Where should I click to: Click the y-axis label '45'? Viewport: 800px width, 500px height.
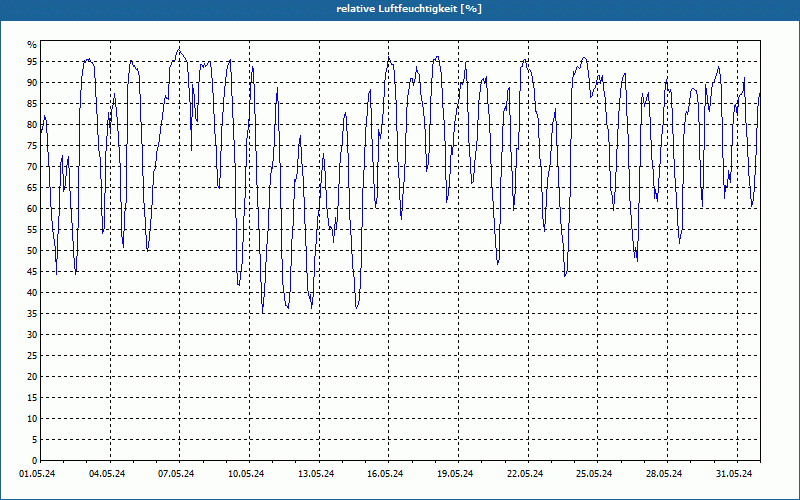(x=32, y=271)
